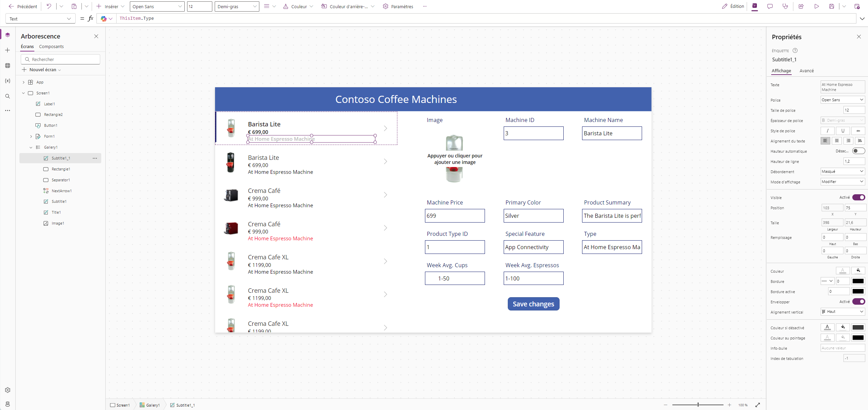Expand the Form1 tree node
This screenshot has width=868, height=410.
coord(31,136)
